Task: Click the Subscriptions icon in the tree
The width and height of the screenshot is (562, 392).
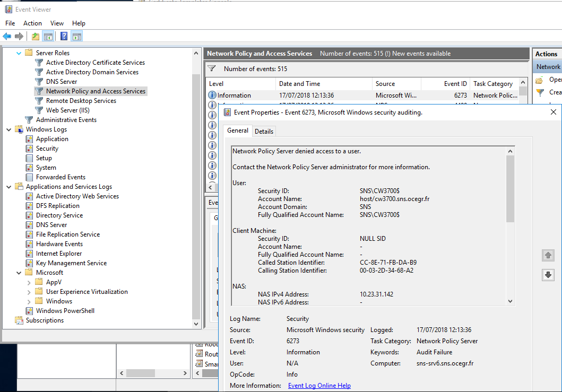Action: [x=19, y=320]
